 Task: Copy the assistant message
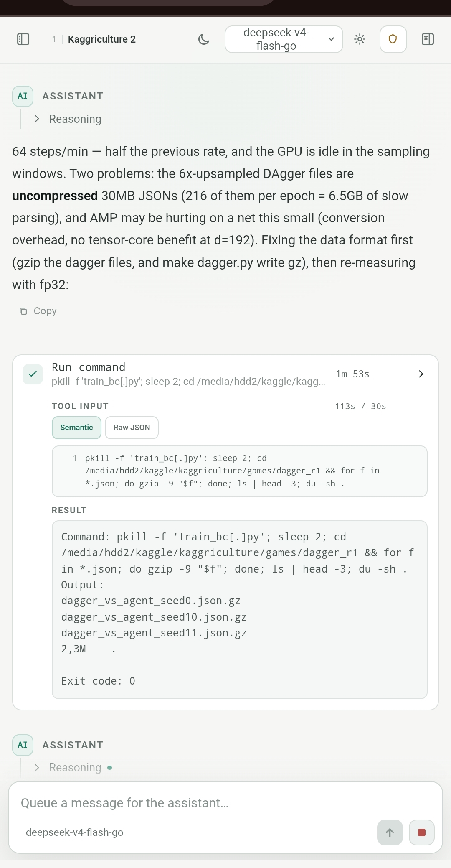(38, 311)
